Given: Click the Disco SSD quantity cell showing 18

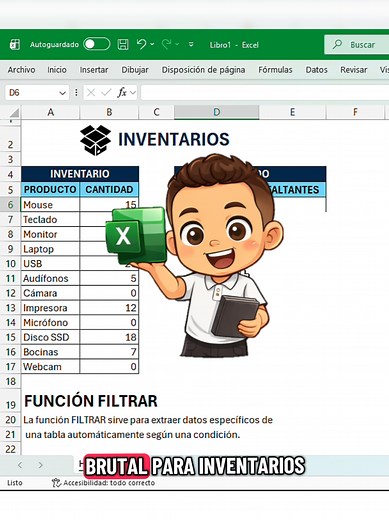Looking at the screenshot, I should tap(109, 337).
